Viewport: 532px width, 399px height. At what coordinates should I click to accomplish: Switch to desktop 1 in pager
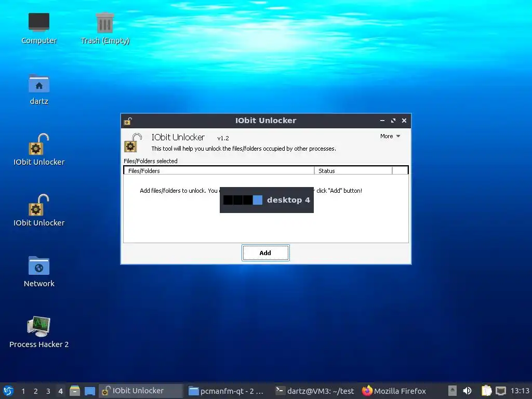[23, 391]
